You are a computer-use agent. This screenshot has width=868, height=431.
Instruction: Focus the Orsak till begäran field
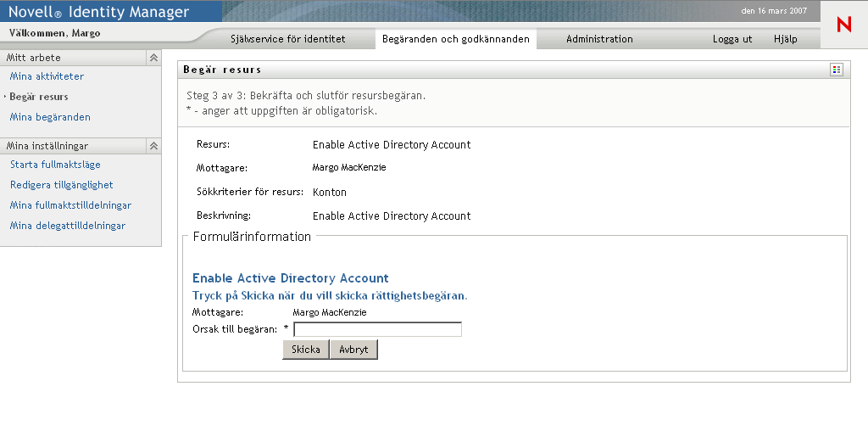377,329
